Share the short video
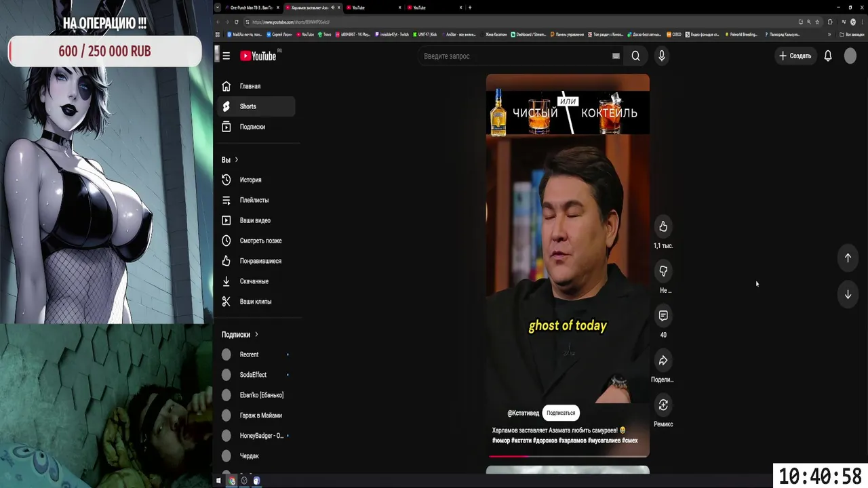 (x=663, y=361)
